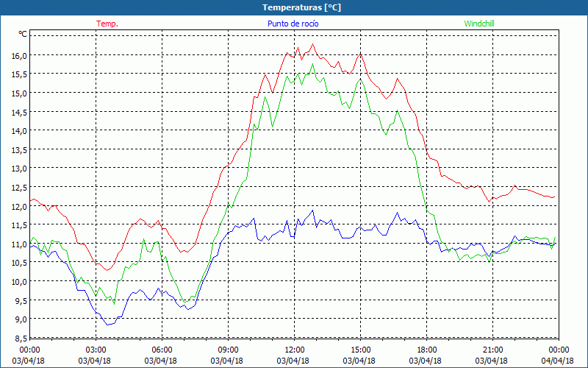Click the 14,5 value on the y-axis
This screenshot has height=368, width=588.
[x=18, y=113]
